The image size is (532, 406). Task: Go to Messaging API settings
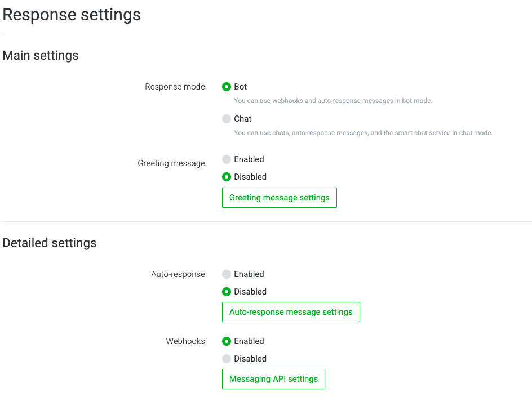273,379
